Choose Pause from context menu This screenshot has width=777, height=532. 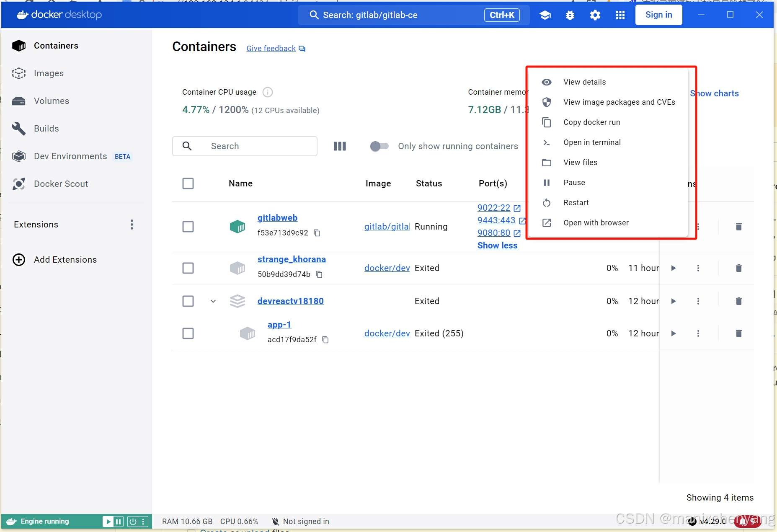point(608,183)
